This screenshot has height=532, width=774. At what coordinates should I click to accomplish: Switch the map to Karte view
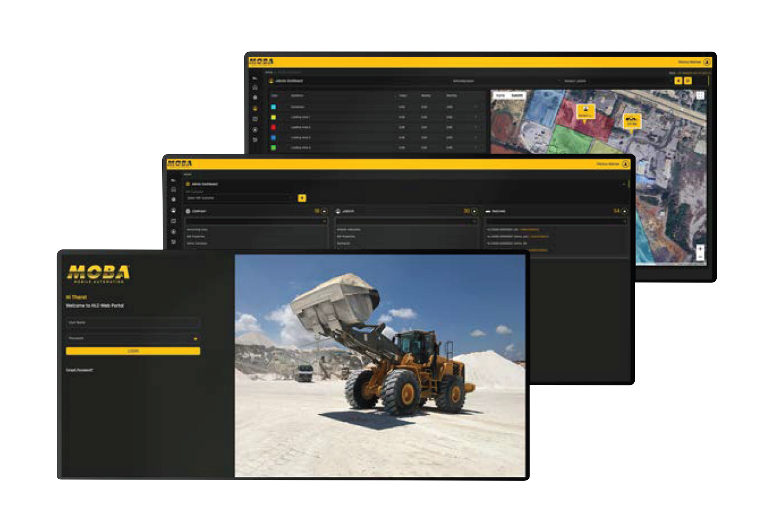tap(500, 95)
